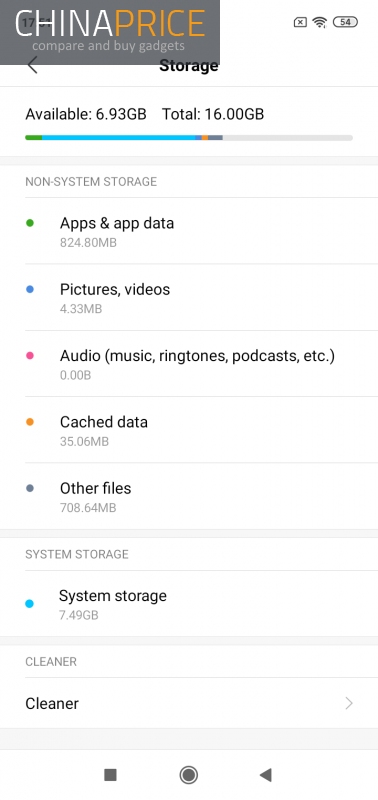The width and height of the screenshot is (378, 800).
Task: Tap the pink dot beside Audio
Action: 30,356
